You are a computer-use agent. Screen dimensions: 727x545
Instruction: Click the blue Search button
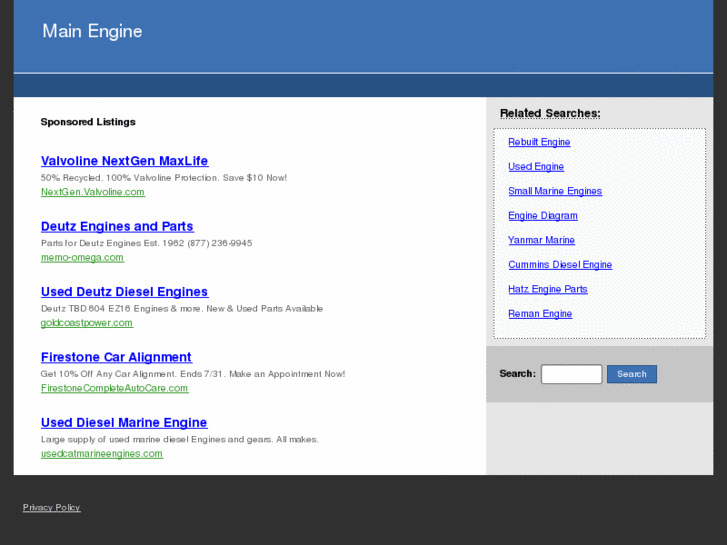pos(632,374)
